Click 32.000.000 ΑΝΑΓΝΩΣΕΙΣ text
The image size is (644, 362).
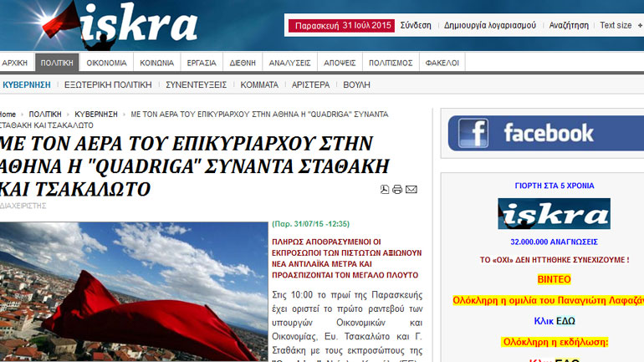pos(554,242)
